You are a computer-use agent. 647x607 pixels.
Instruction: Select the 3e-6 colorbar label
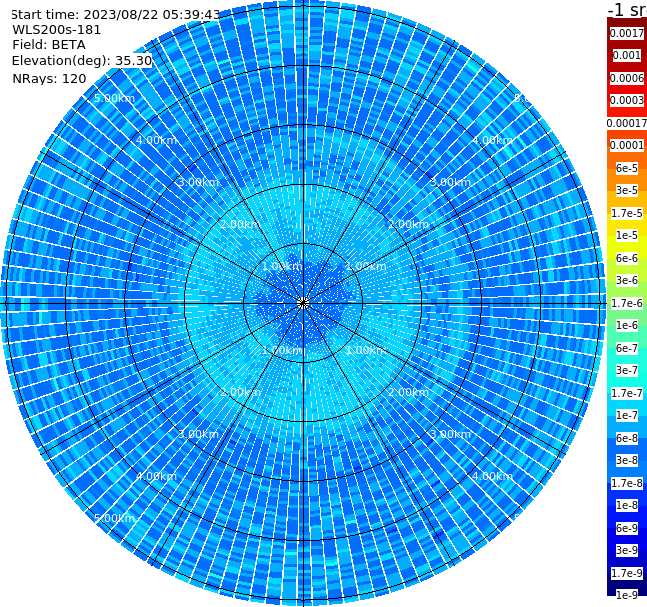[627, 280]
